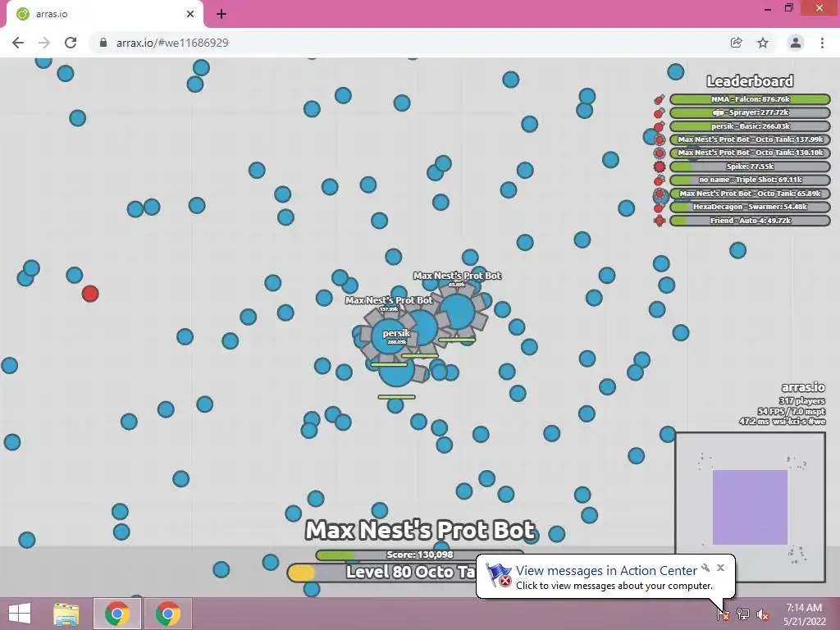Click the lock icon in address bar

tap(103, 43)
